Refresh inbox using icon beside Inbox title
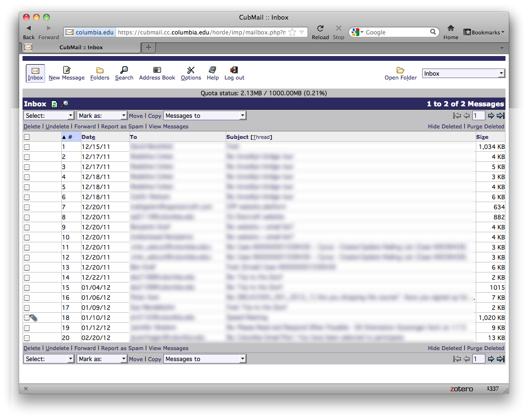This screenshot has width=528, height=420. tap(54, 104)
